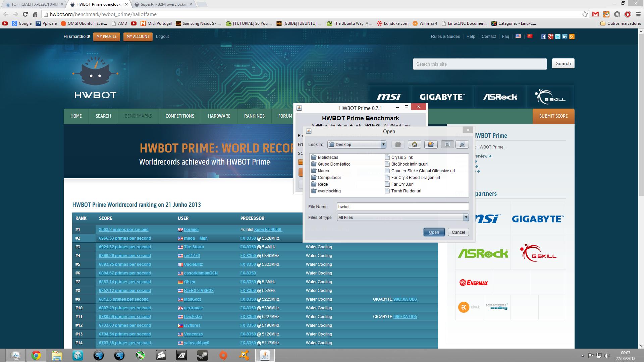Open the COMPETITIONS menu item
The height and width of the screenshot is (362, 644).
pos(180,116)
